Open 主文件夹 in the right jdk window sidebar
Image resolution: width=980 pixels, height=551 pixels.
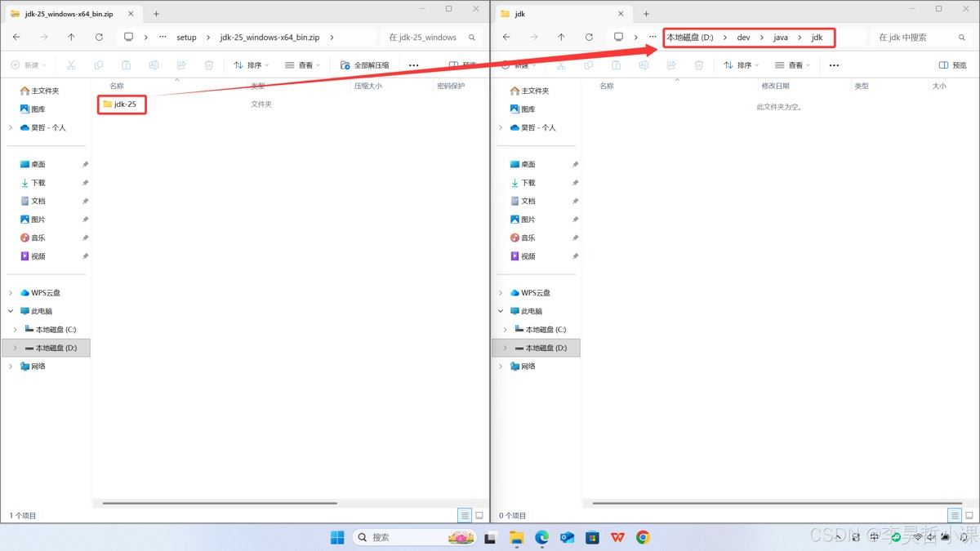coord(530,91)
